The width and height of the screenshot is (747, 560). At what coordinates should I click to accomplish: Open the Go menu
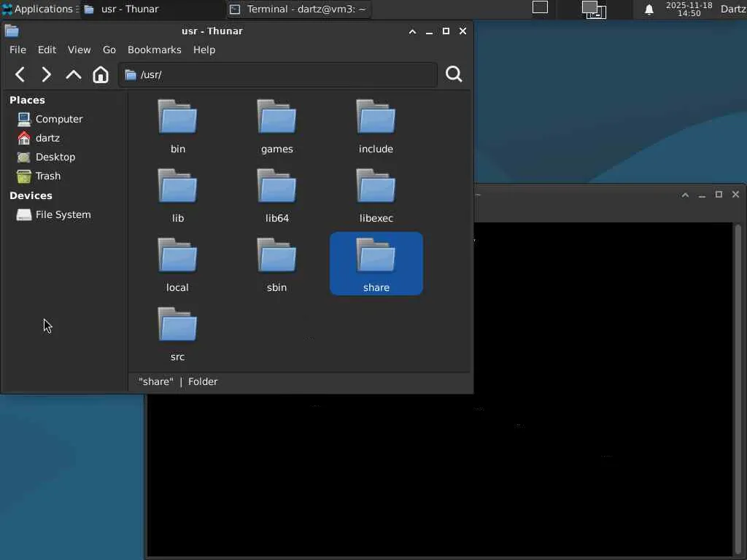[109, 50]
